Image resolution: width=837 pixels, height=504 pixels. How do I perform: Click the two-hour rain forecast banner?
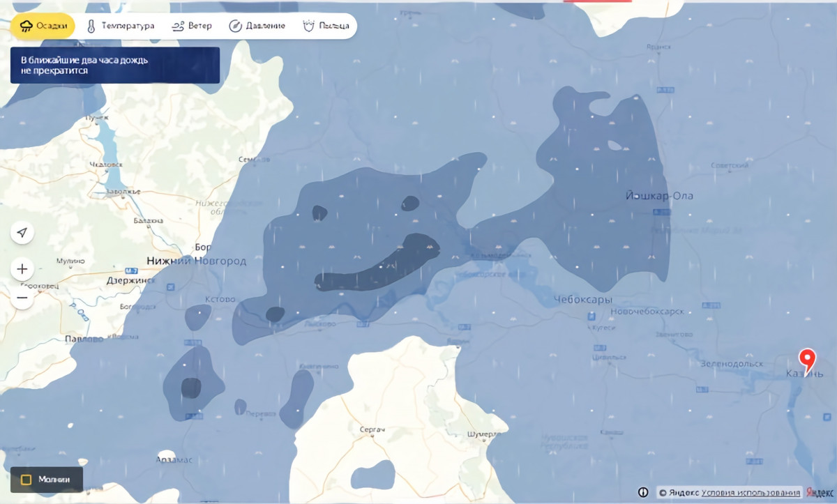click(114, 66)
